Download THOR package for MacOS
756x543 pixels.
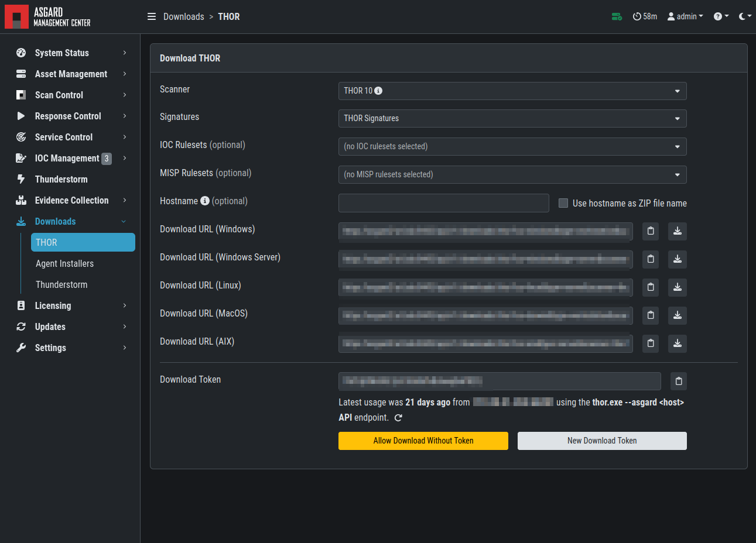click(678, 315)
